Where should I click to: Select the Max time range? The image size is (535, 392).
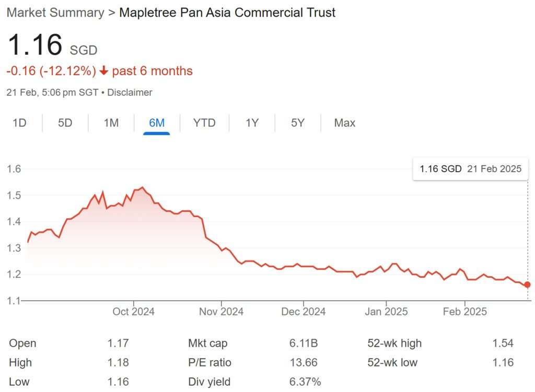344,123
